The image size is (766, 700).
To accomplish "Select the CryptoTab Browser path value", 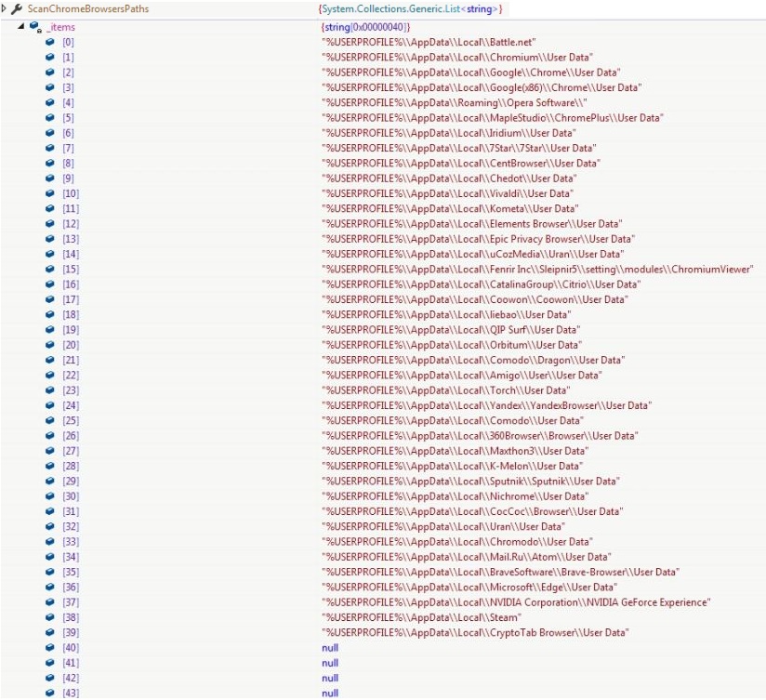I will pos(475,633).
